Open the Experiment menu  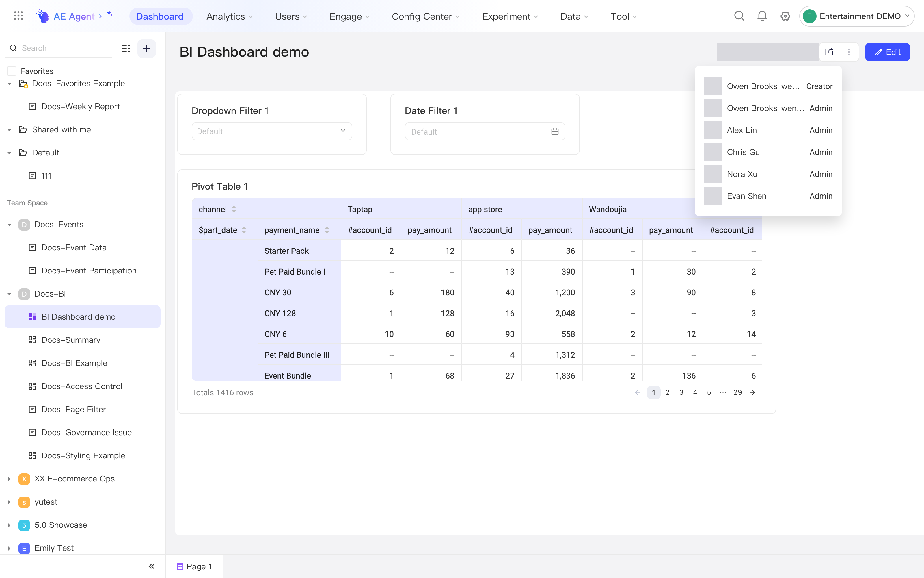510,16
